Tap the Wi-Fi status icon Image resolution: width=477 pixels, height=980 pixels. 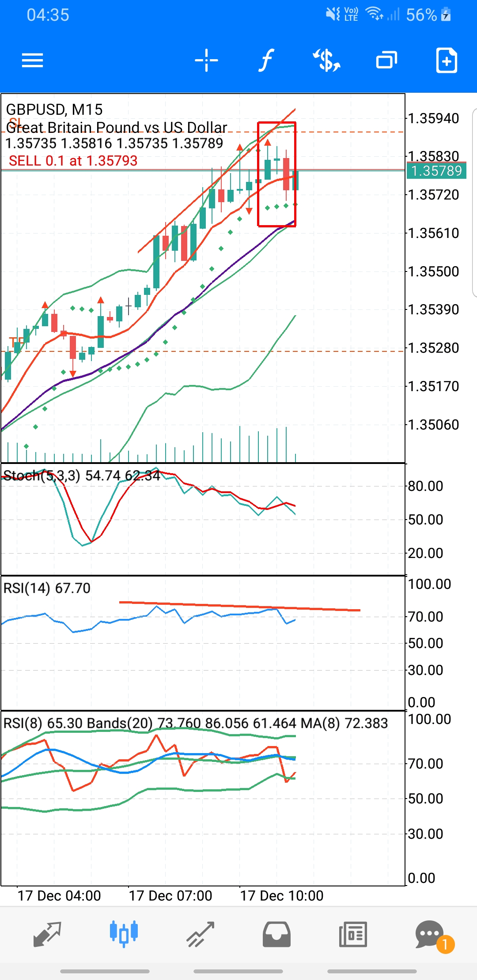(x=375, y=14)
